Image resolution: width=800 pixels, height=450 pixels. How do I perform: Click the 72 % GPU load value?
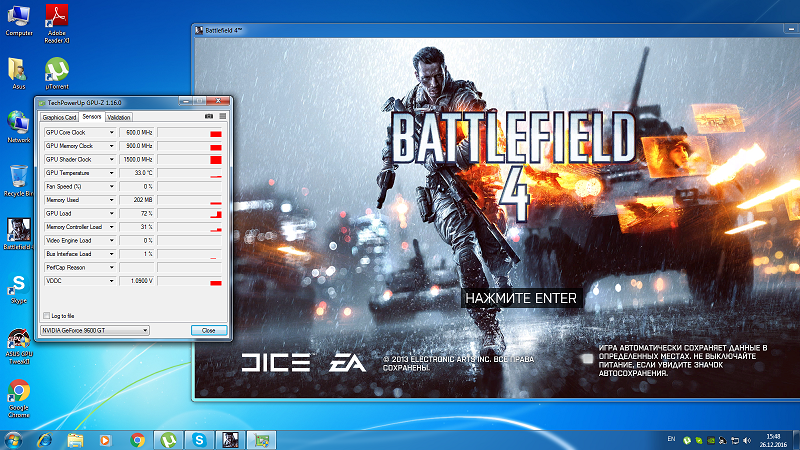137,214
